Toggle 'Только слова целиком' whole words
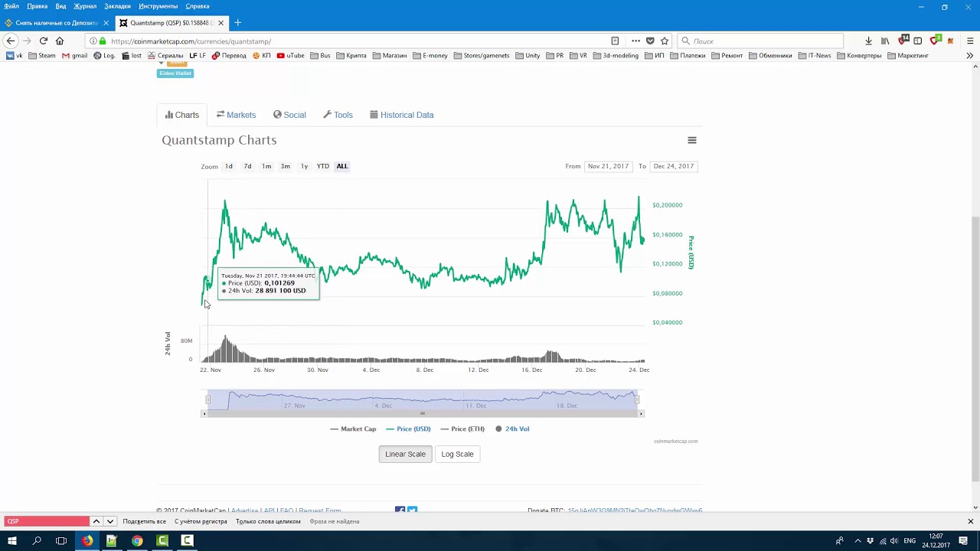The height and width of the screenshot is (551, 980). [268, 521]
